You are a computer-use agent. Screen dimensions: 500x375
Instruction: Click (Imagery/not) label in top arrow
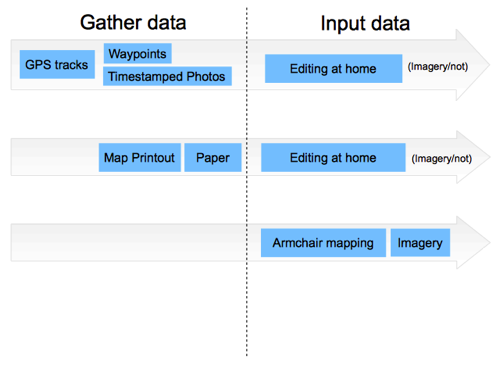click(x=438, y=67)
